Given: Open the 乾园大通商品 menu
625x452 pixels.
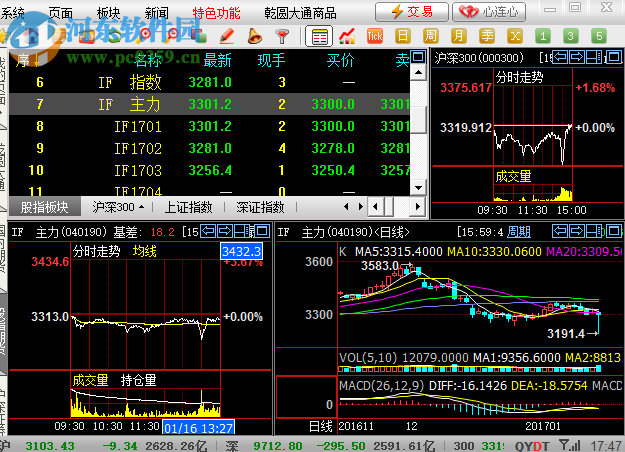Looking at the screenshot, I should (300, 13).
